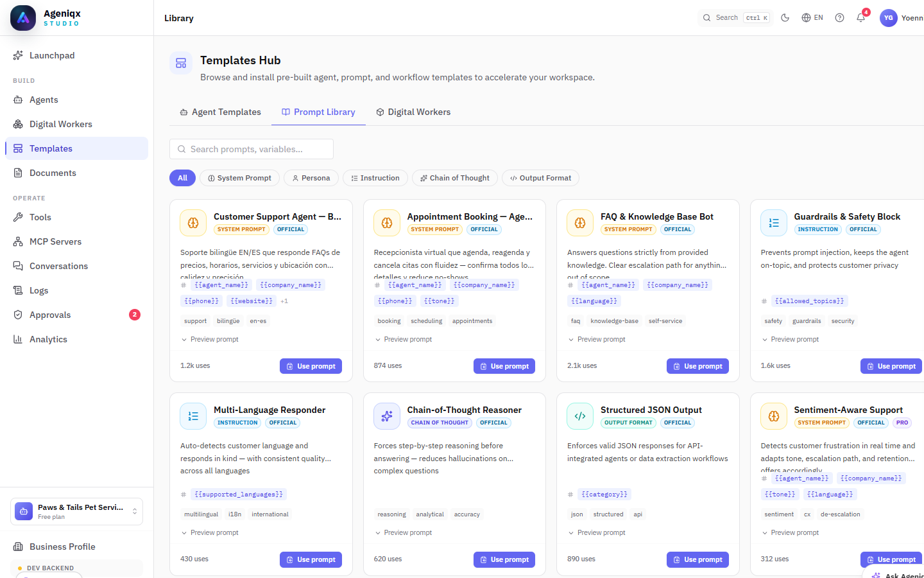The image size is (924, 578).
Task: Filter by Persona chip
Action: click(311, 178)
